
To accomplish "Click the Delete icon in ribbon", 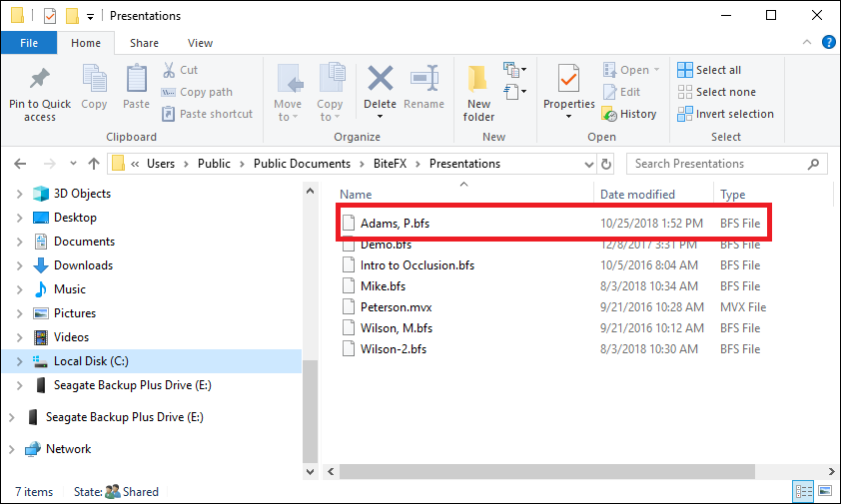I will tap(380, 80).
